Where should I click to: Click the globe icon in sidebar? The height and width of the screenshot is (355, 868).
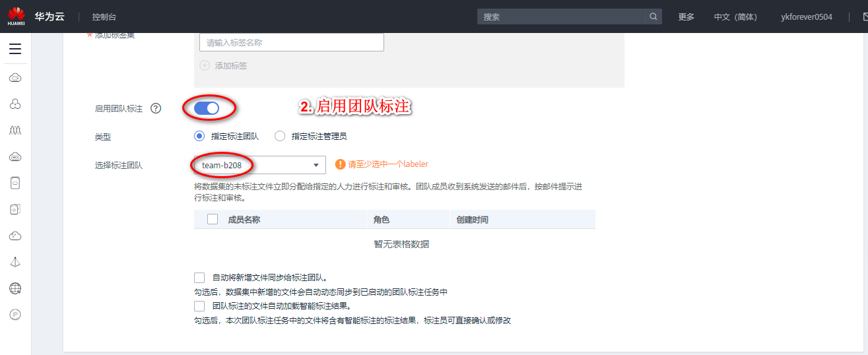coord(15,288)
